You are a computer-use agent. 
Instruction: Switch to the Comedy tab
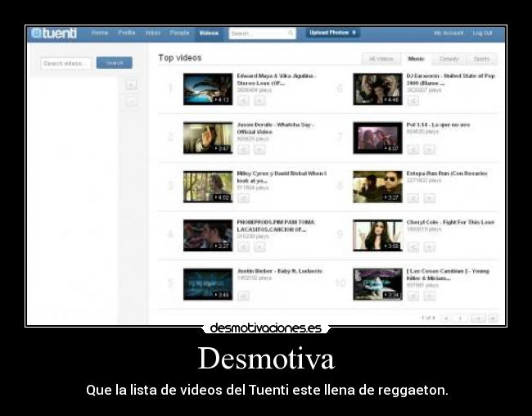click(449, 59)
